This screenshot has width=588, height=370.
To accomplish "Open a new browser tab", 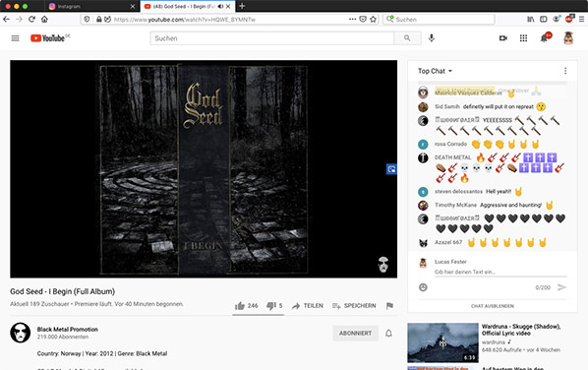I will click(242, 6).
